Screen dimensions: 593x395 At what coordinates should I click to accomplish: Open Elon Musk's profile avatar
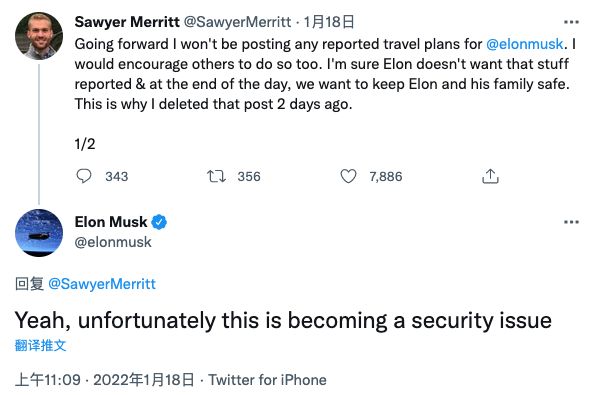(x=39, y=233)
